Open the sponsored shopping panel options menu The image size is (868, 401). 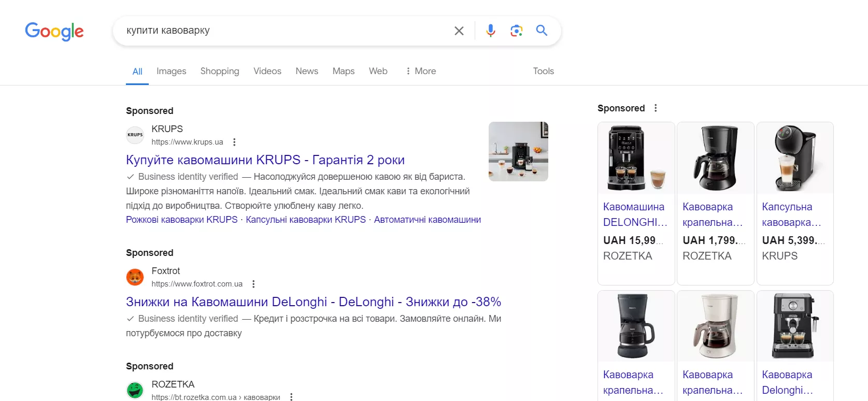656,108
